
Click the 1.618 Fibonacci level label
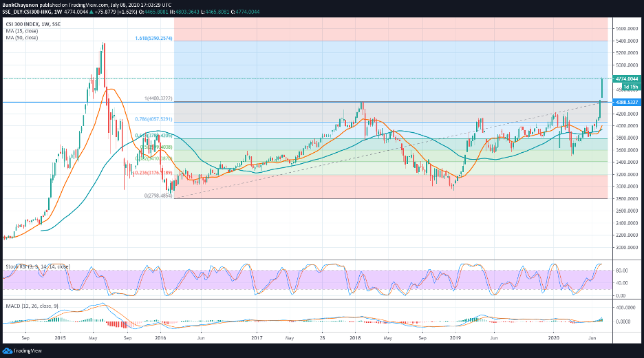click(x=153, y=39)
